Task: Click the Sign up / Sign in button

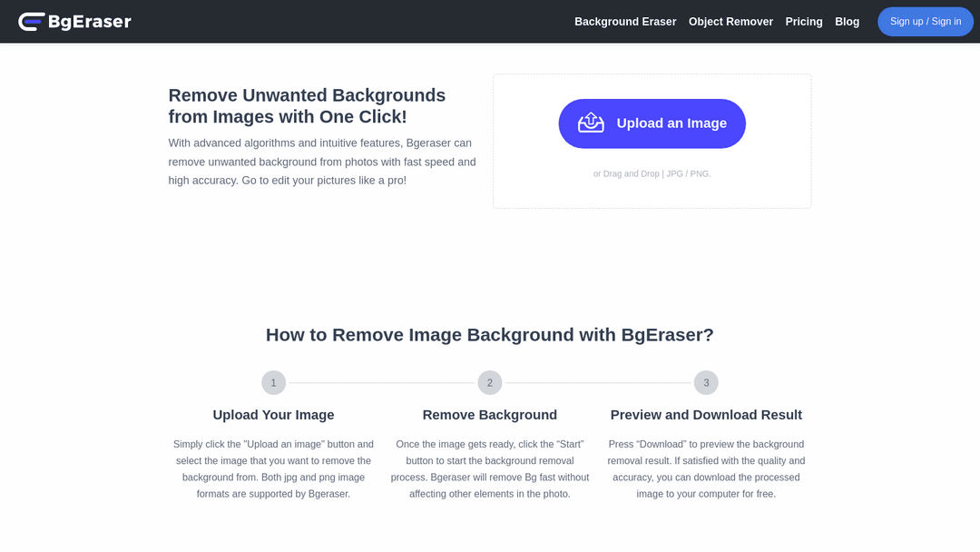Action: click(x=926, y=21)
